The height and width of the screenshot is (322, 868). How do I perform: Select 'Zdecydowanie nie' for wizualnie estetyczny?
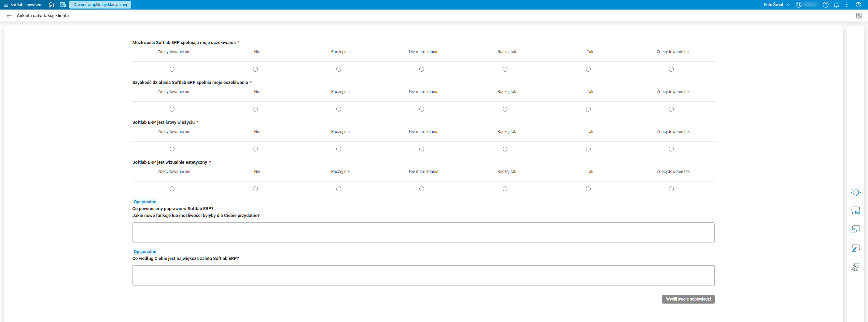coord(172,189)
